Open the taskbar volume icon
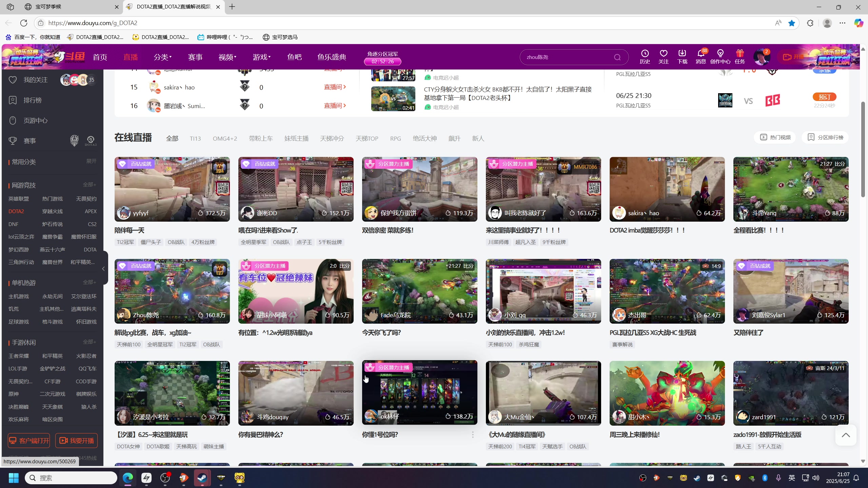 pyautogui.click(x=816, y=478)
